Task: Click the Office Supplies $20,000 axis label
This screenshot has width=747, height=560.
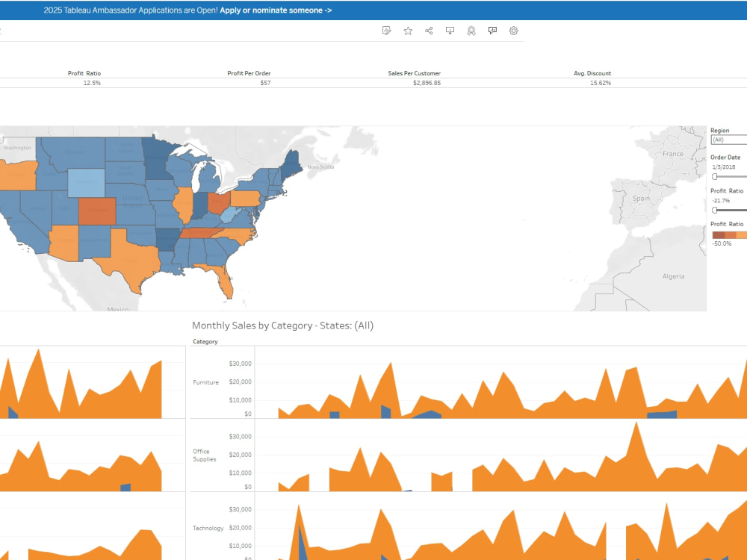Action: (x=240, y=455)
